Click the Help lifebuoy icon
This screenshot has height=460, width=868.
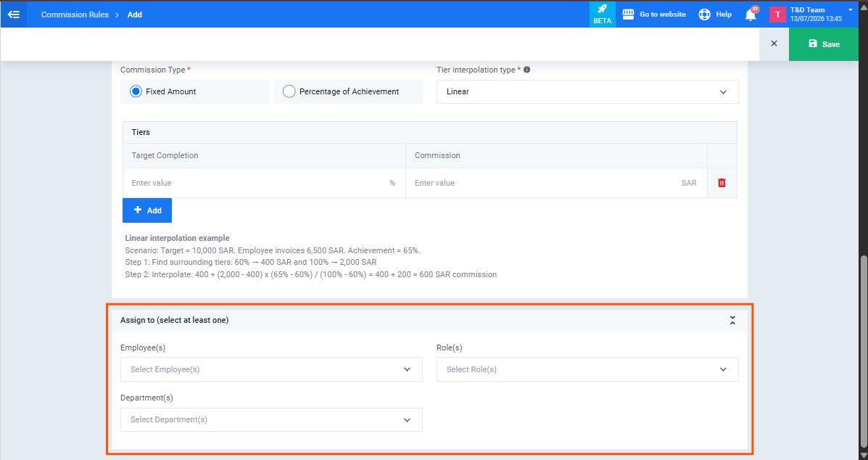704,15
